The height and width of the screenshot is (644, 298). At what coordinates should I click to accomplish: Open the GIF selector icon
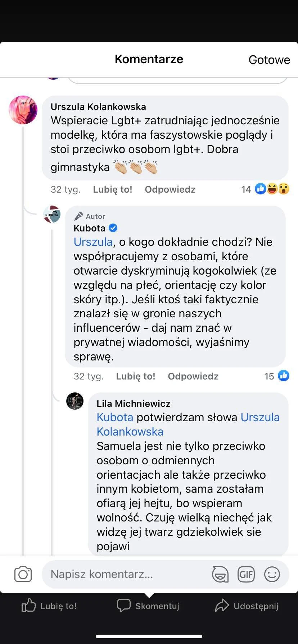point(246,574)
